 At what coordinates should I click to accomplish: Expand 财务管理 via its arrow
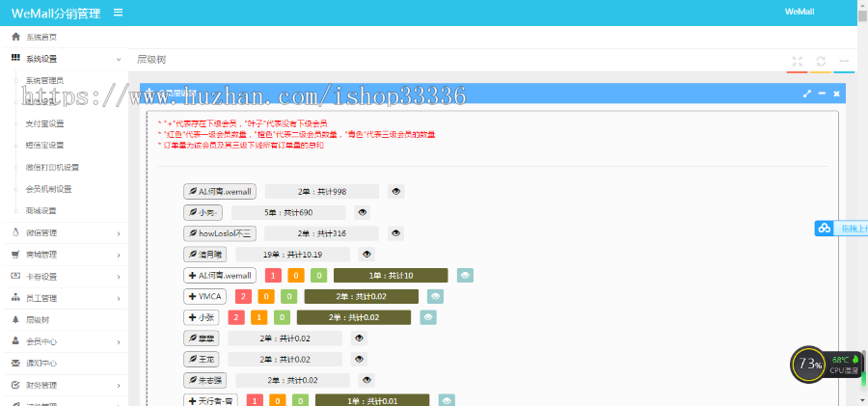pyautogui.click(x=119, y=386)
